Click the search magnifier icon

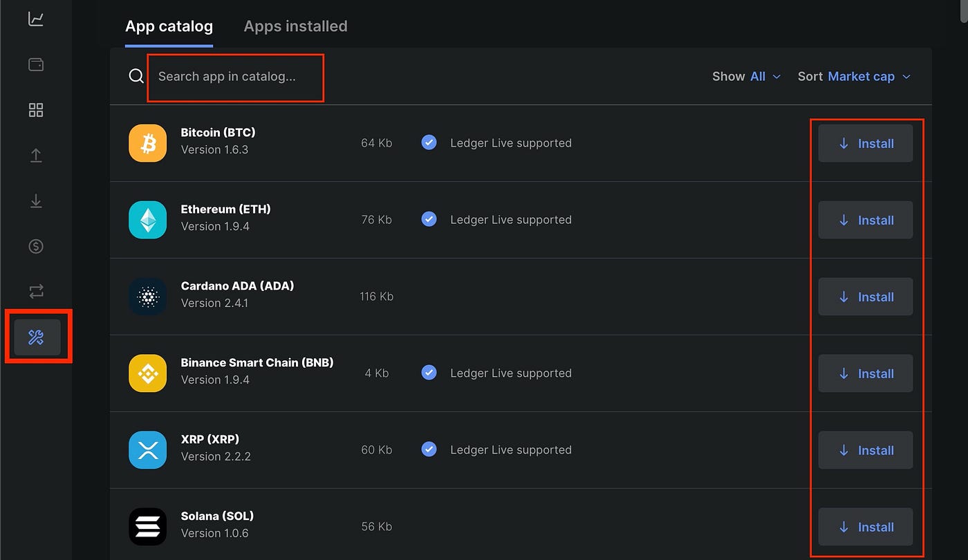point(136,76)
